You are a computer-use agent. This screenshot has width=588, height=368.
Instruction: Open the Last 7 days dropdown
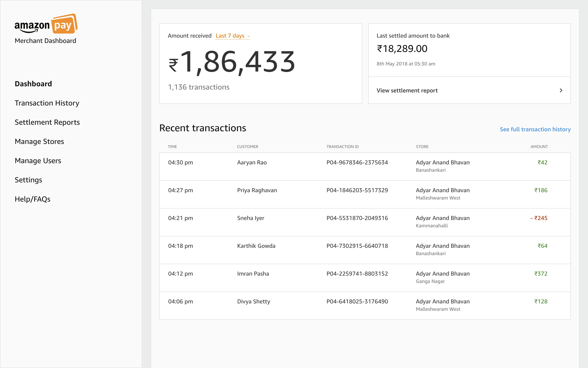(233, 36)
